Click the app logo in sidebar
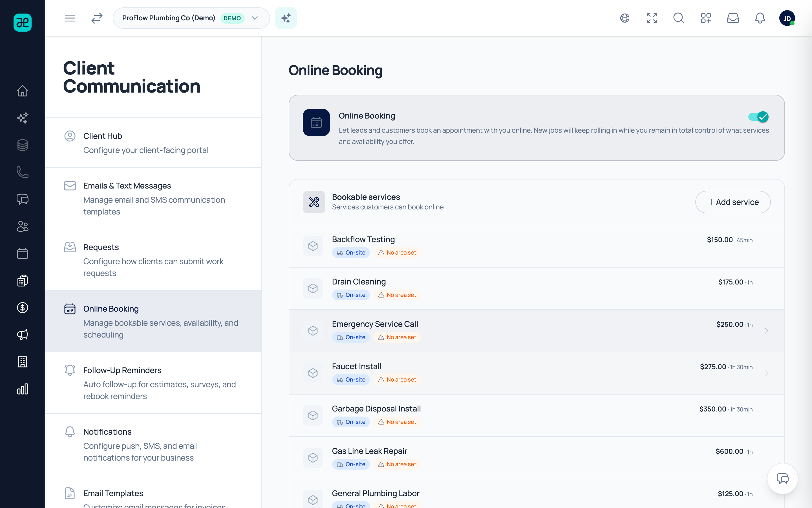This screenshot has width=812, height=508. pyautogui.click(x=23, y=23)
